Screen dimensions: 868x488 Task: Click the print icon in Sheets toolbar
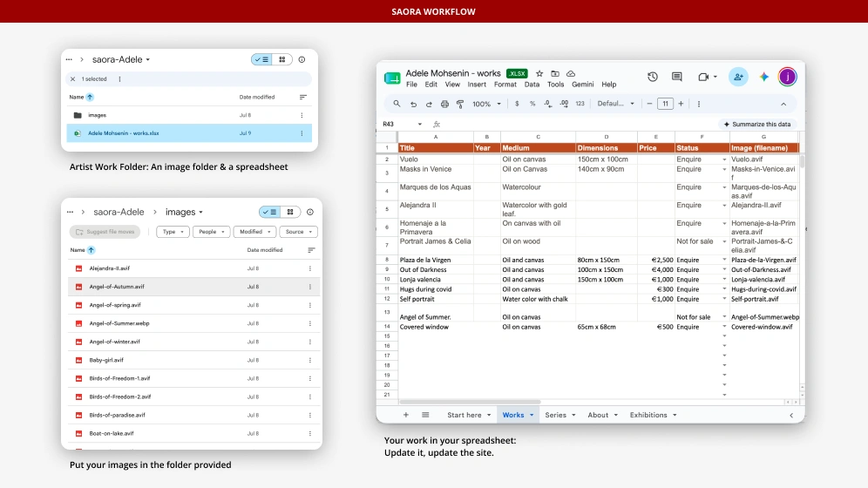click(x=444, y=104)
